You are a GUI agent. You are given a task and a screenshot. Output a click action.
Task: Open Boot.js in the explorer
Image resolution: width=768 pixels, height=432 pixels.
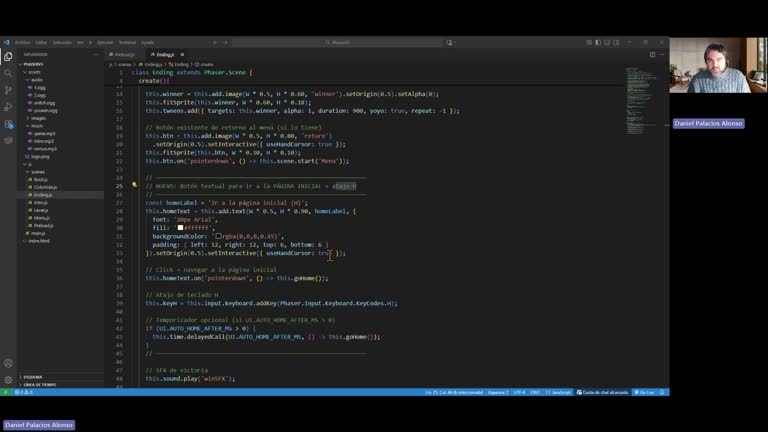click(x=41, y=180)
